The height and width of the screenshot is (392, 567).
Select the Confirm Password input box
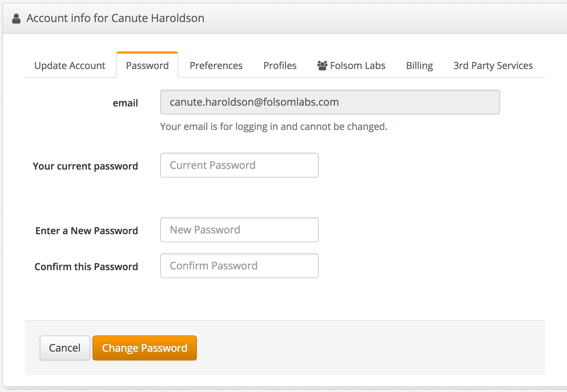tap(239, 266)
